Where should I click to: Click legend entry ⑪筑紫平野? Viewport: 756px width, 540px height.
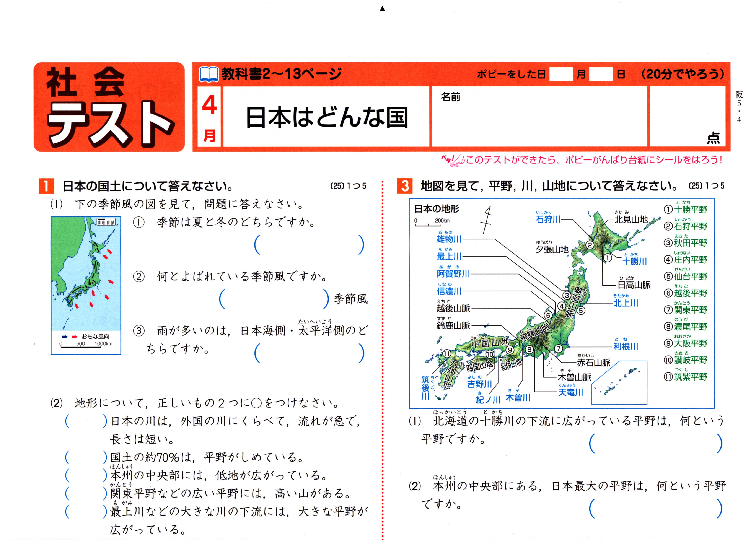pos(686,375)
